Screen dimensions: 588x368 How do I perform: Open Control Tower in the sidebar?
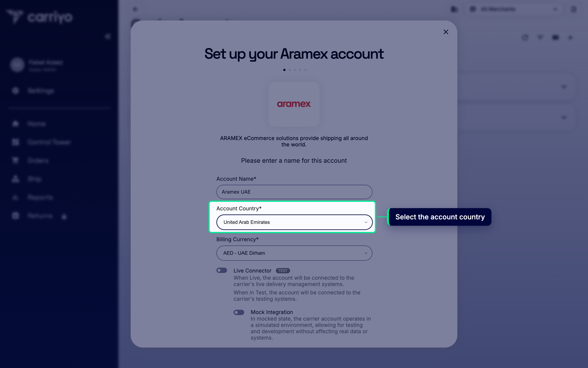(49, 142)
